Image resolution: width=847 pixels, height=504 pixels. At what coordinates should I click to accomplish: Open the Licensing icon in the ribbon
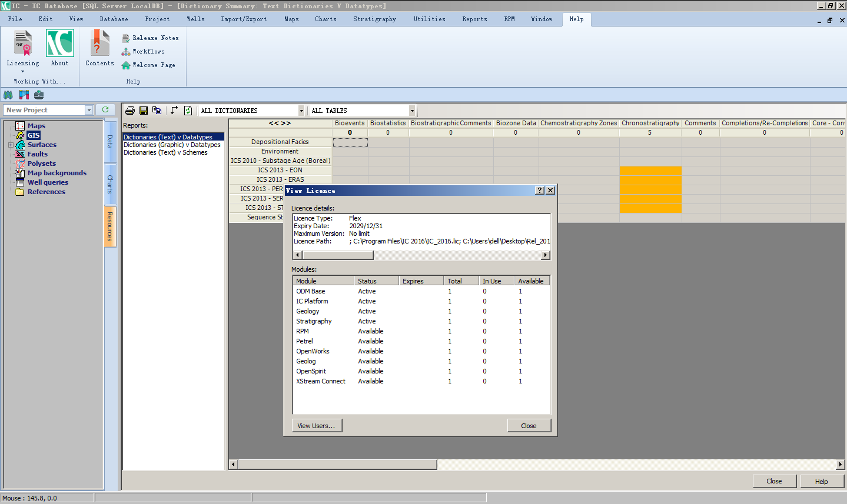tap(23, 44)
